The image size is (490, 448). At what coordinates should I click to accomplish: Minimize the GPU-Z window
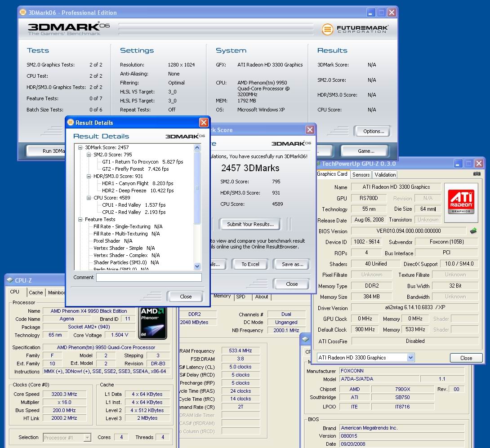tap(458, 164)
